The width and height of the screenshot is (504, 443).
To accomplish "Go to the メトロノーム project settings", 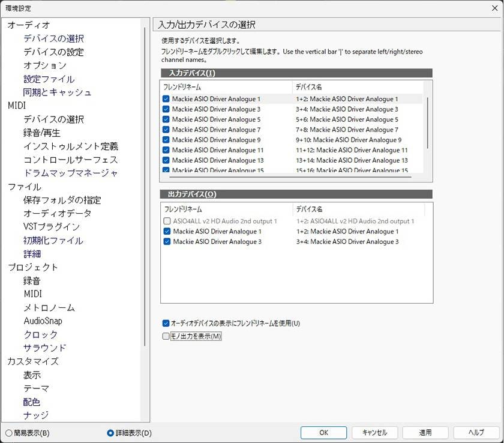I will tap(49, 307).
